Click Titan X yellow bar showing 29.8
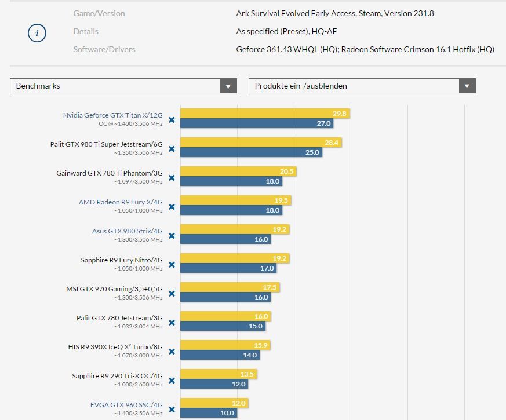The width and height of the screenshot is (506, 420). 265,114
